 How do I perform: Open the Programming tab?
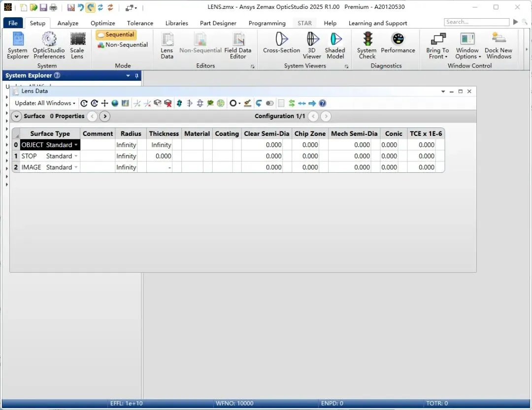click(267, 23)
